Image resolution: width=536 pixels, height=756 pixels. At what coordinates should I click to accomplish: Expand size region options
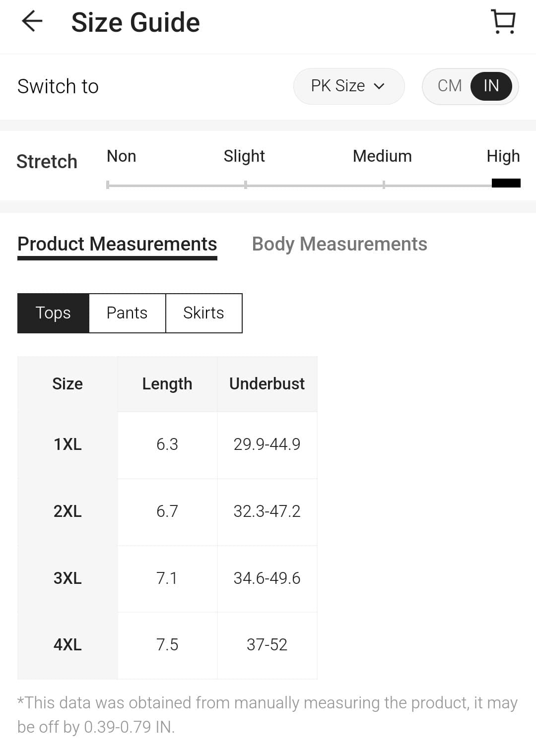(349, 86)
